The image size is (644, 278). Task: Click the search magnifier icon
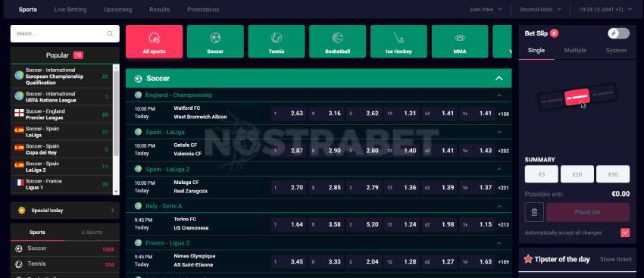coord(110,34)
